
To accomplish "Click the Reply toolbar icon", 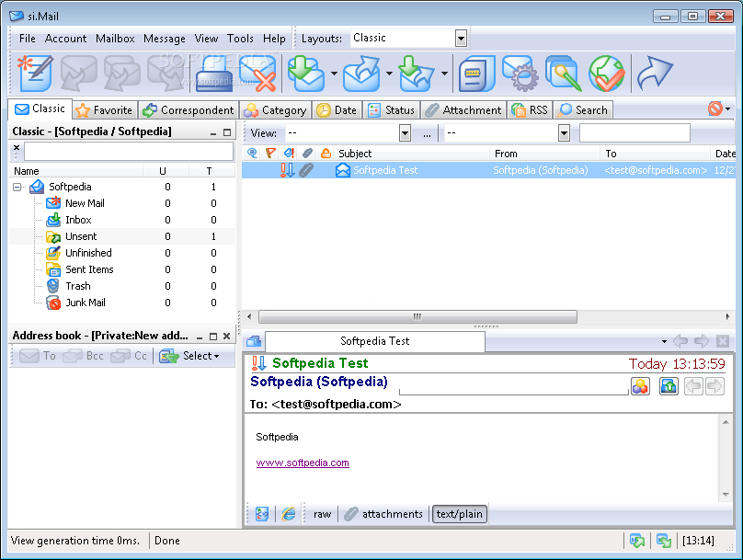I will (x=79, y=74).
